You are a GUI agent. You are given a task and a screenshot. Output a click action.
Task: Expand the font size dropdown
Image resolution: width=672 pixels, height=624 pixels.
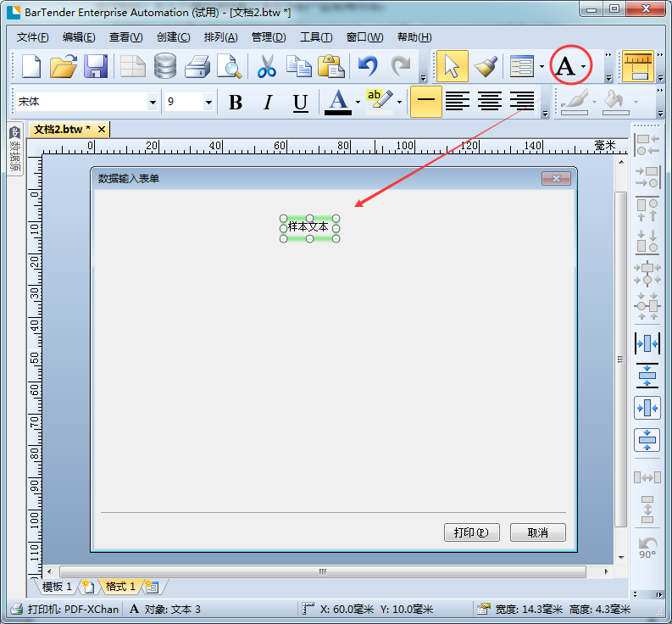[208, 103]
